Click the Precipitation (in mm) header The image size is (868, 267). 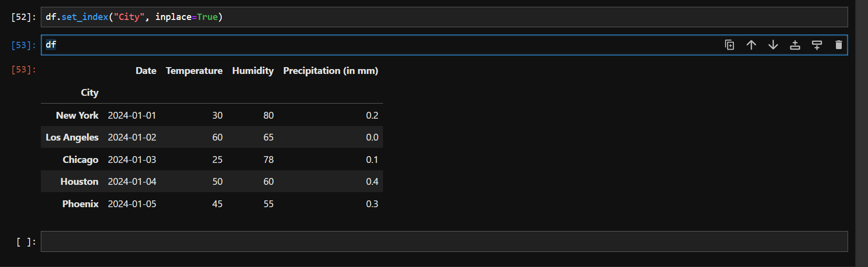[330, 71]
